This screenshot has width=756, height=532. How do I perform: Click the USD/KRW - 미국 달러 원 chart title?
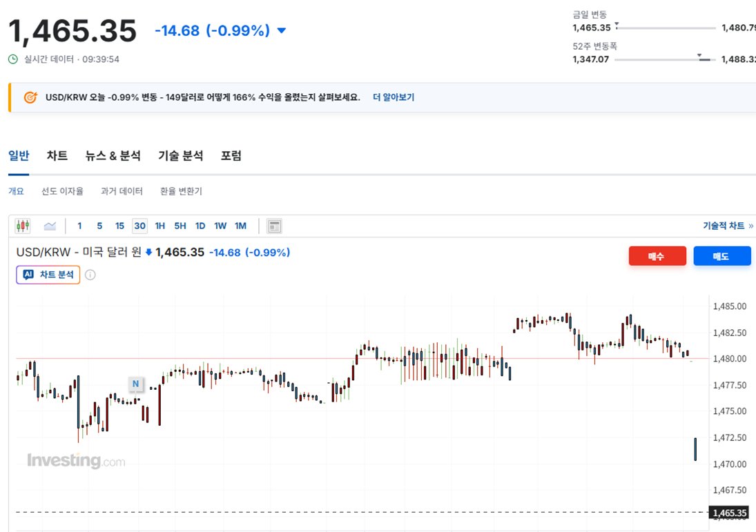(79, 252)
